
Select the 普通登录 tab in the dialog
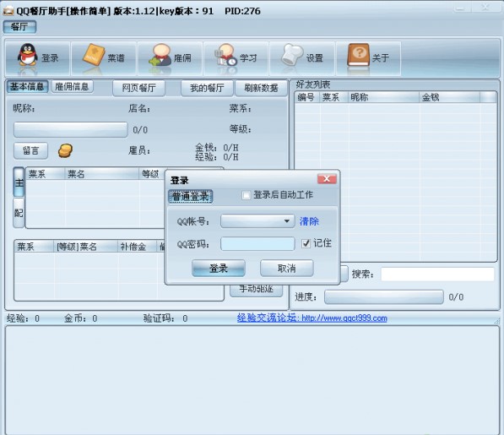[190, 197]
